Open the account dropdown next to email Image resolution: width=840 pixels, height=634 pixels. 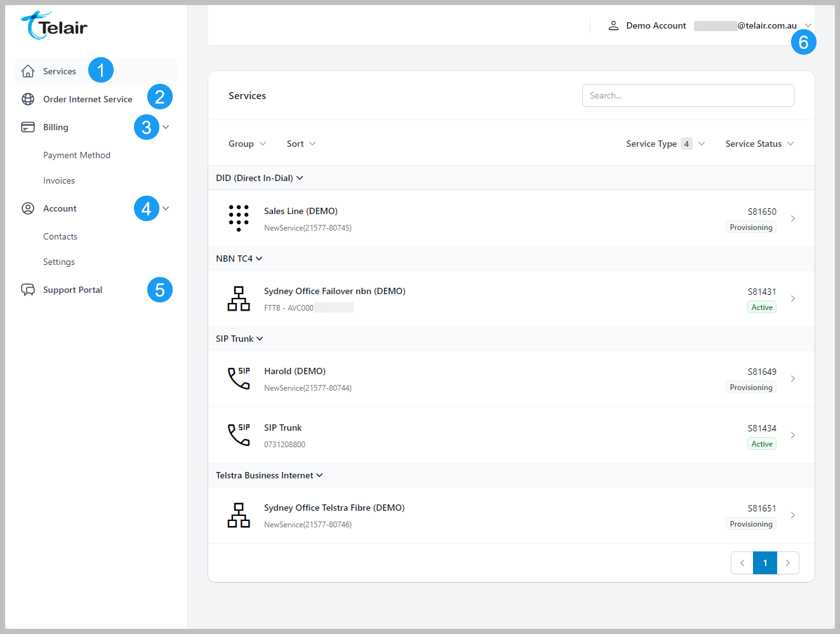point(808,25)
